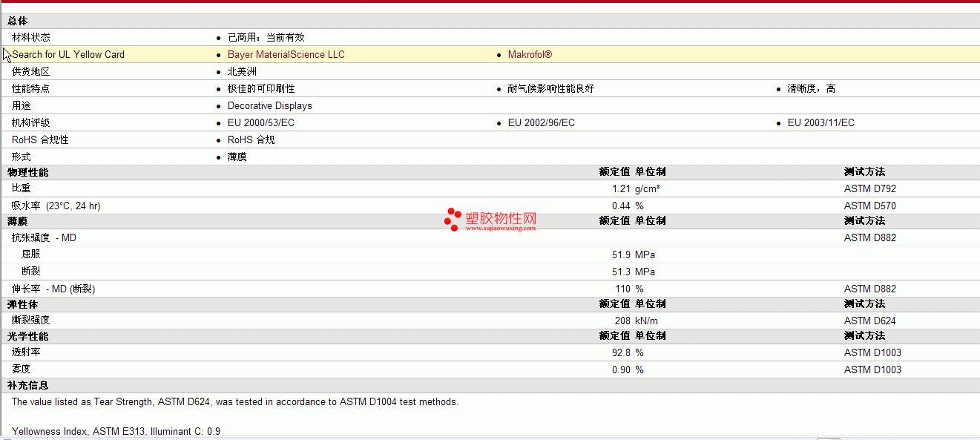
Task: Click the 薄膜 form value
Action: pos(237,157)
